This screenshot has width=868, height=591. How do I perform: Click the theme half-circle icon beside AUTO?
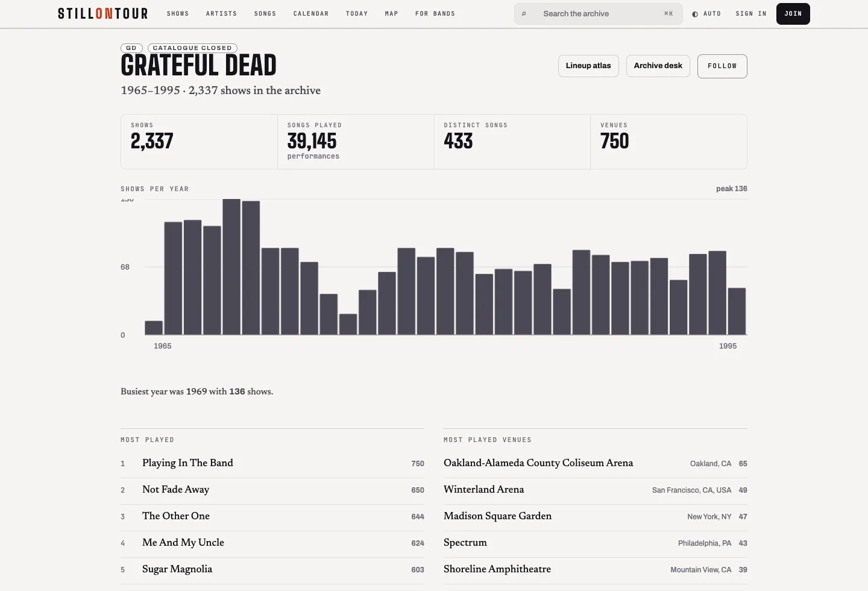[x=695, y=14]
